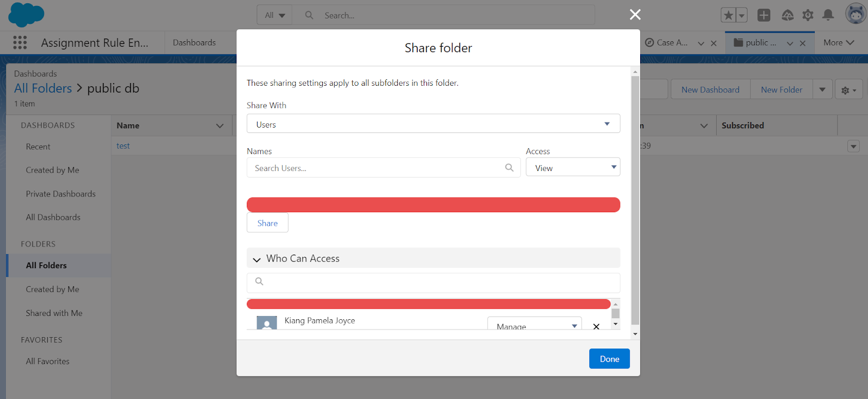
Task: Click the Subscribed column header
Action: point(777,125)
